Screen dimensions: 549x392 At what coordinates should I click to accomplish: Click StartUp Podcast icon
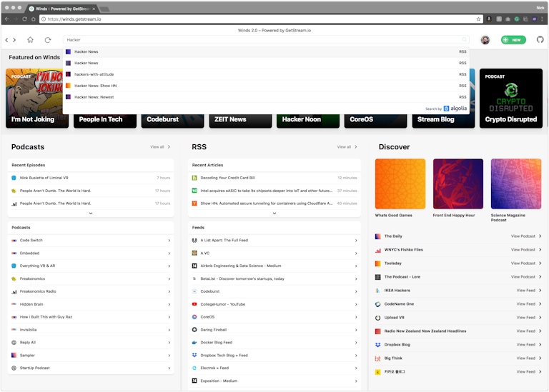tap(14, 368)
